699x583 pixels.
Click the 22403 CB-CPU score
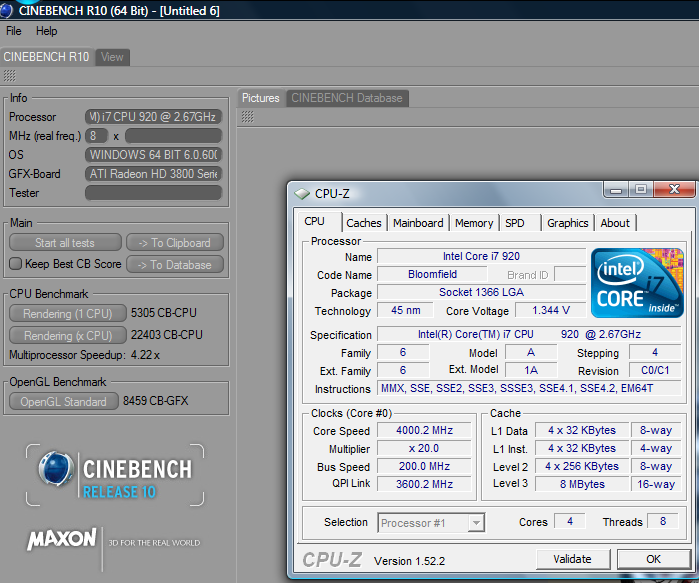pyautogui.click(x=167, y=335)
